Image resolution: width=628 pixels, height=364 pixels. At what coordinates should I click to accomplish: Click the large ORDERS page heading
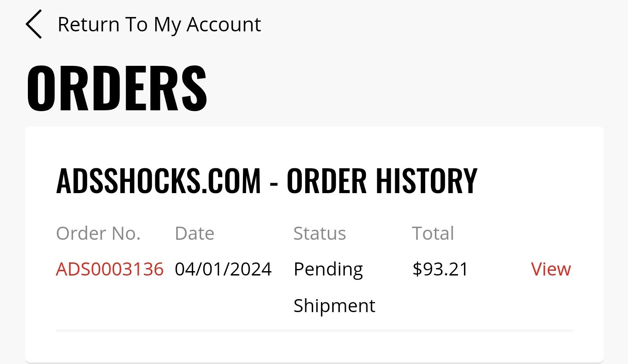pyautogui.click(x=117, y=88)
